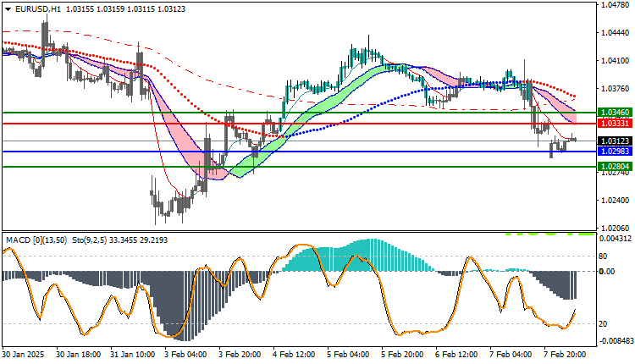
Task: Click the 1.04780 price scale value
Action: pos(616,5)
